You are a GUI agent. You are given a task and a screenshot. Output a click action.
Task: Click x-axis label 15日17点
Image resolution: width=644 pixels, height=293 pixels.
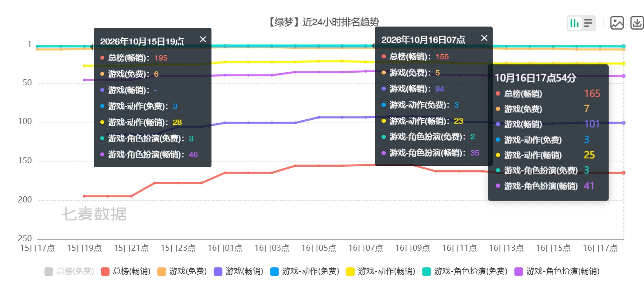[37, 248]
